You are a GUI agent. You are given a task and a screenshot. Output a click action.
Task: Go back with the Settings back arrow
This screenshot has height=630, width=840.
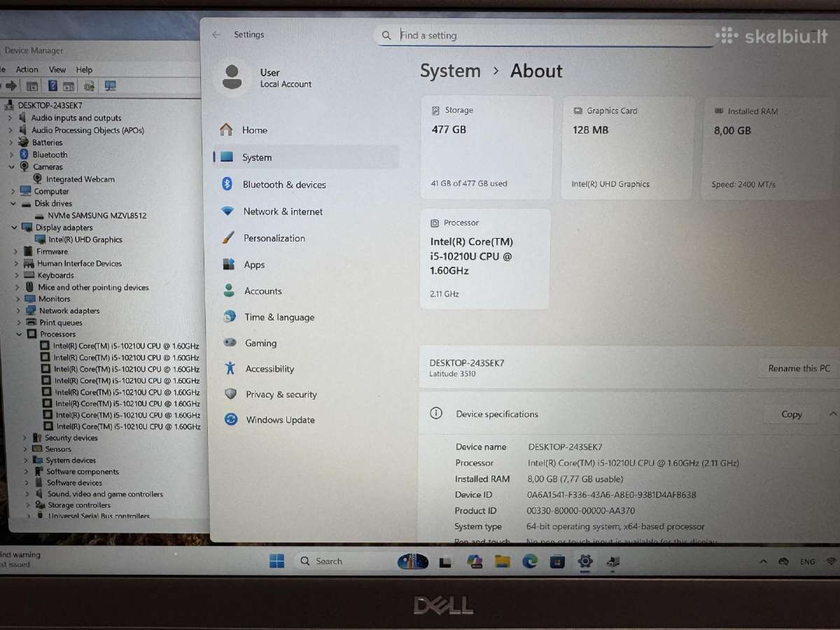pos(216,34)
